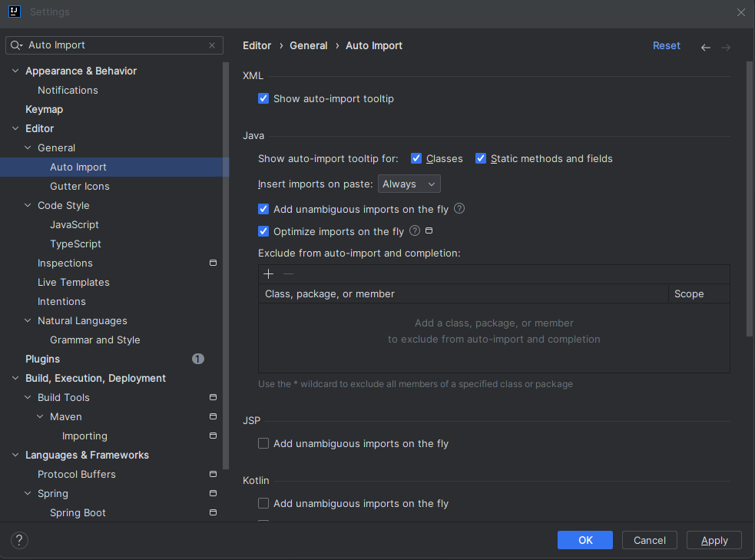
Task: Click the Reset link
Action: coord(666,46)
